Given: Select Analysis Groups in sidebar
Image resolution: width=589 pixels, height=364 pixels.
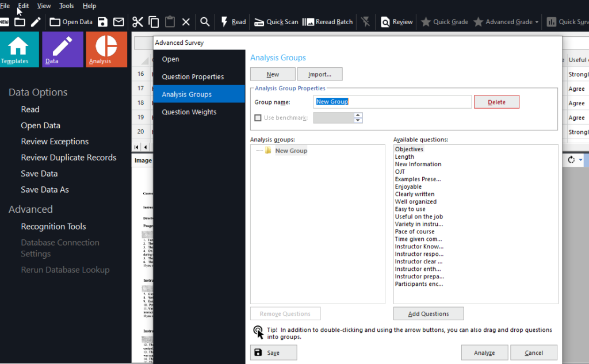Looking at the screenshot, I should (199, 94).
